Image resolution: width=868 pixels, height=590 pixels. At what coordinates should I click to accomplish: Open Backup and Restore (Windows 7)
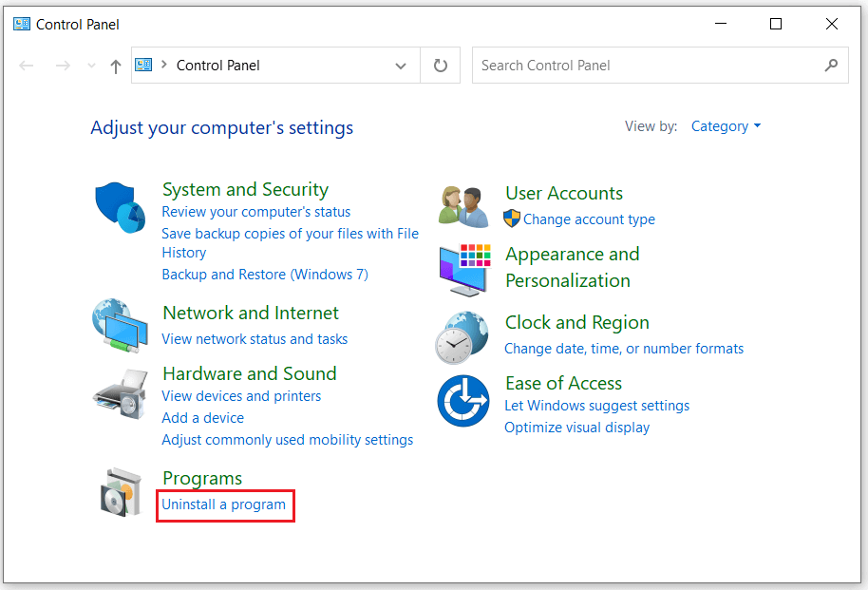265,275
